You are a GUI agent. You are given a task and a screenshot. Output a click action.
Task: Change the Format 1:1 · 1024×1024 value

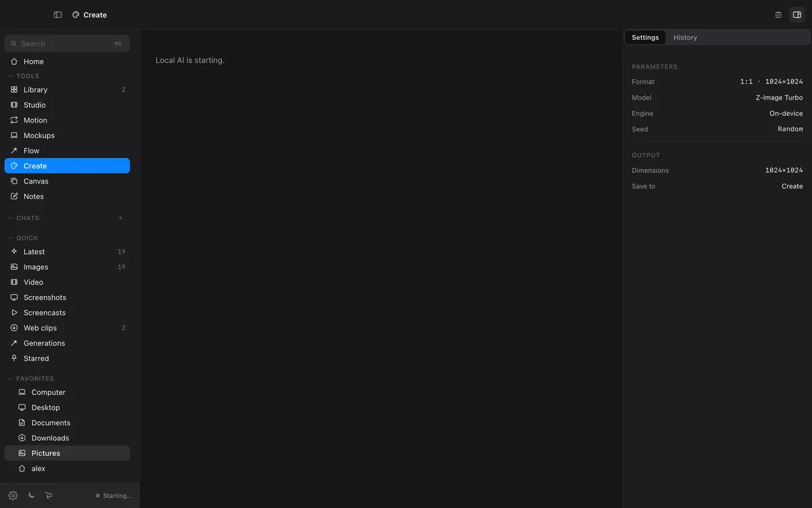click(x=771, y=82)
